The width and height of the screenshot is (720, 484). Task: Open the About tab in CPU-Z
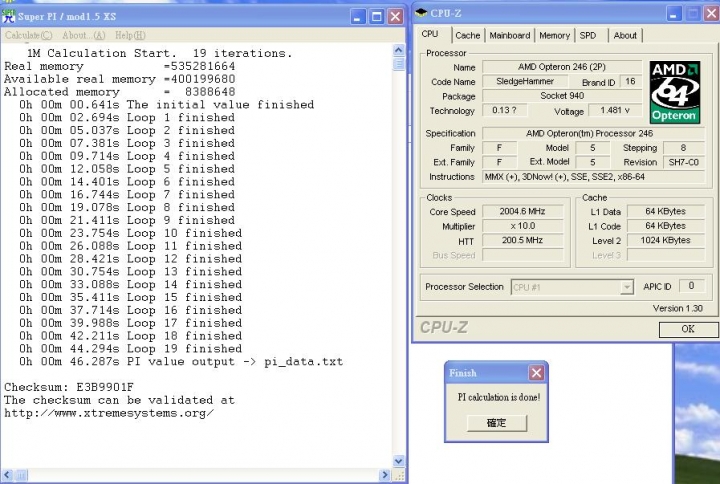625,35
